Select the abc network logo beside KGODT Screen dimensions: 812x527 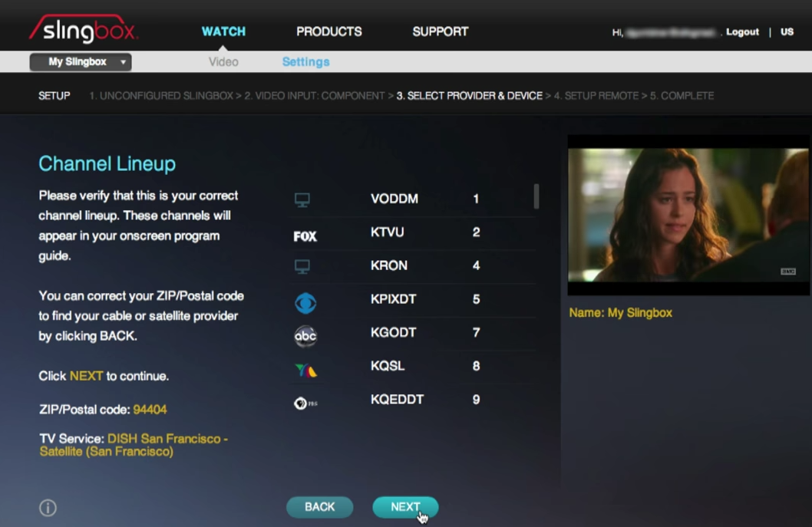[305, 336]
